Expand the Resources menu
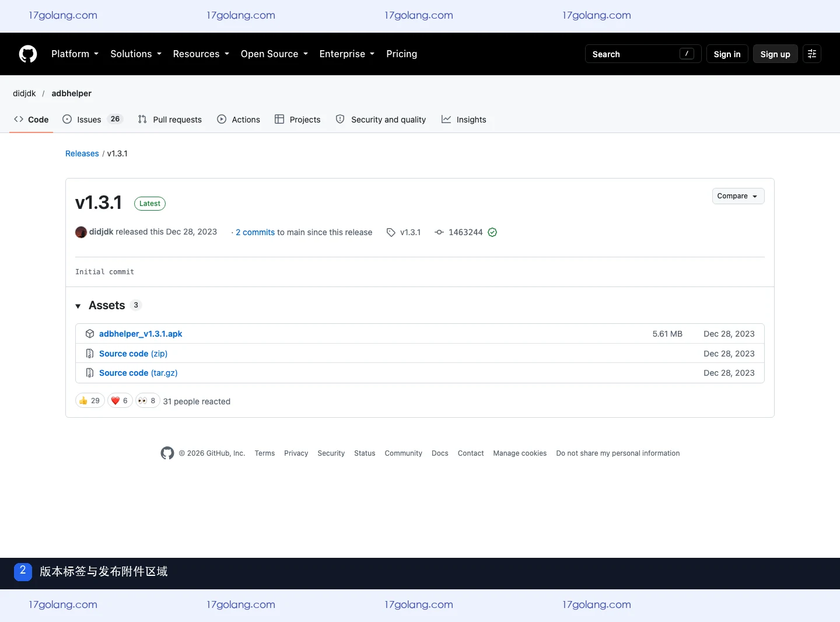The height and width of the screenshot is (622, 840). 201,54
